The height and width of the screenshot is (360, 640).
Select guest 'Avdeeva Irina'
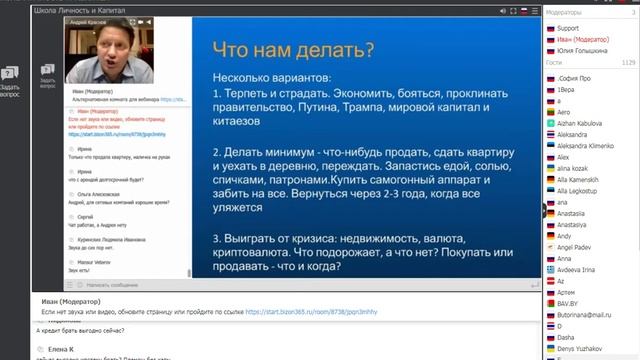576,270
